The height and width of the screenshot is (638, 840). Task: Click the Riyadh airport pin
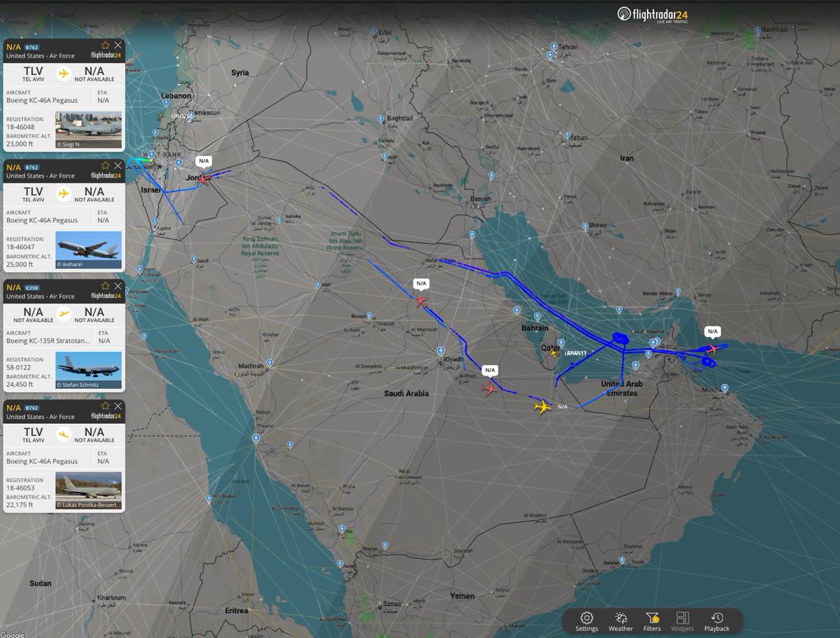[x=440, y=351]
